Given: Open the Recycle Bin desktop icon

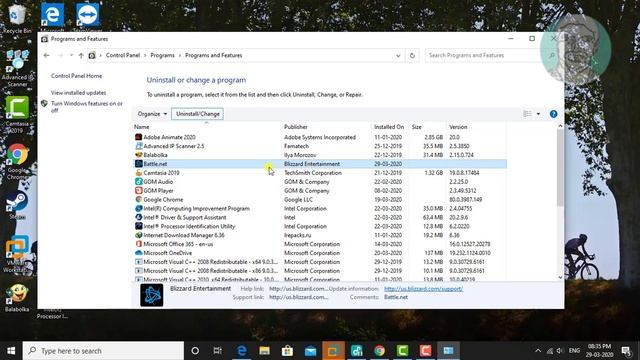Looking at the screenshot, I should [x=16, y=18].
